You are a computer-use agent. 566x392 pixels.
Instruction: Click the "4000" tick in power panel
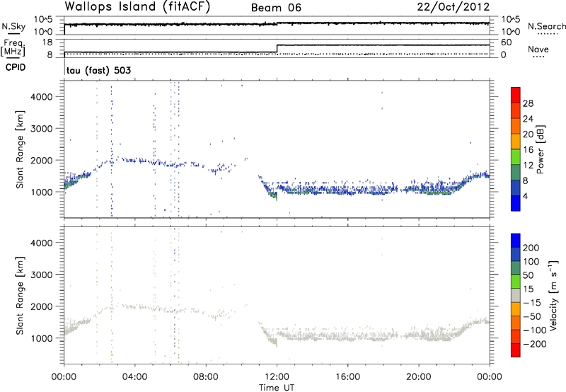click(41, 97)
